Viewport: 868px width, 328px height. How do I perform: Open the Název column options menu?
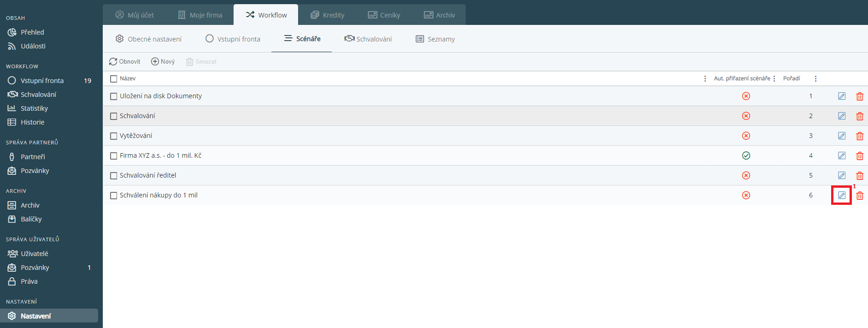point(705,79)
